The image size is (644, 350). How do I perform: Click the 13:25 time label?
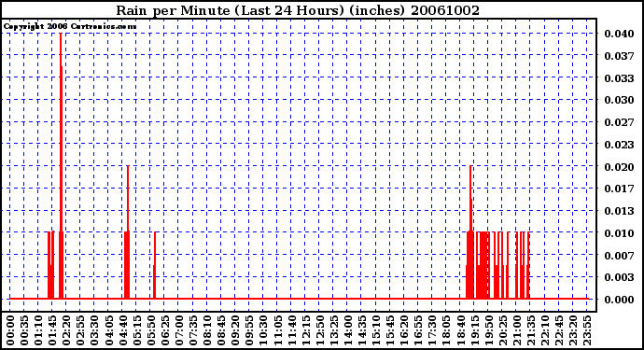click(333, 330)
